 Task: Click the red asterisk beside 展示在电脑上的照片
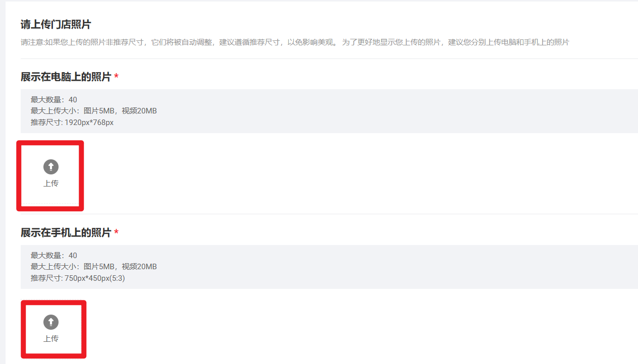[117, 77]
